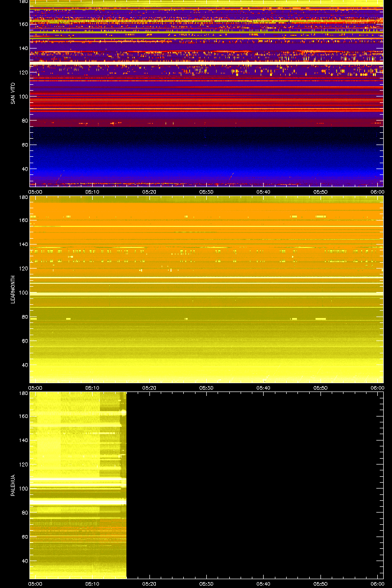The image size is (392, 588).
Task: Click the PALEHUA axis label
Action: (12, 486)
